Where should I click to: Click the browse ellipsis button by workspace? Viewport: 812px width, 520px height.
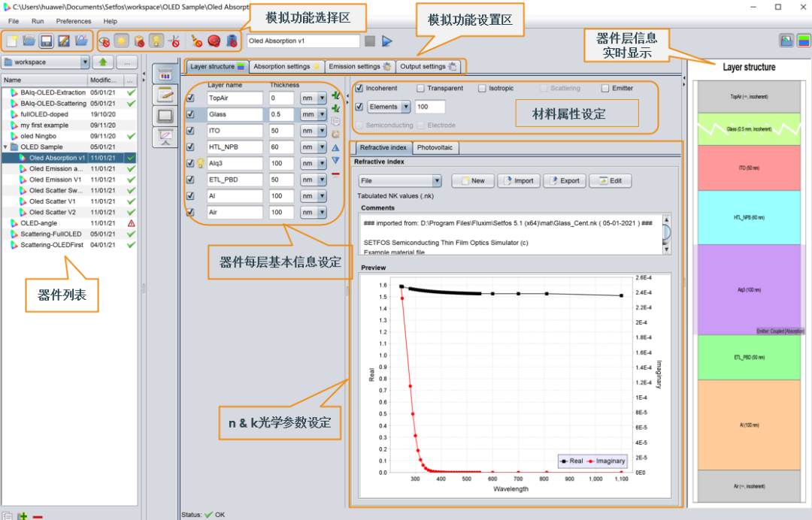(x=127, y=62)
